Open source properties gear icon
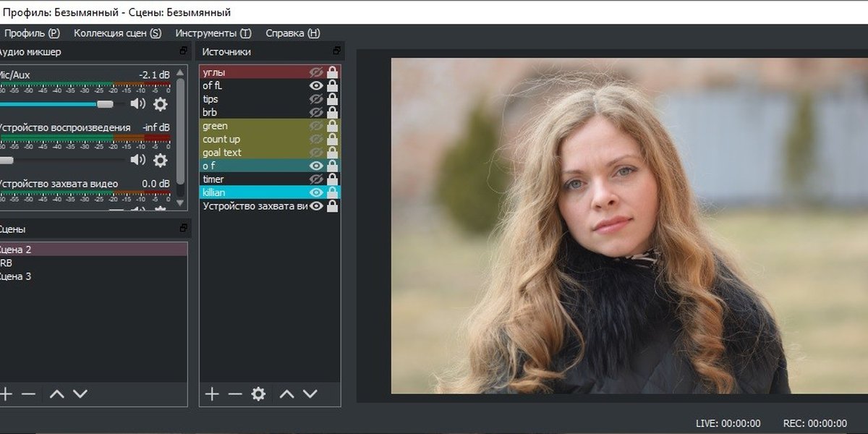 (x=258, y=394)
